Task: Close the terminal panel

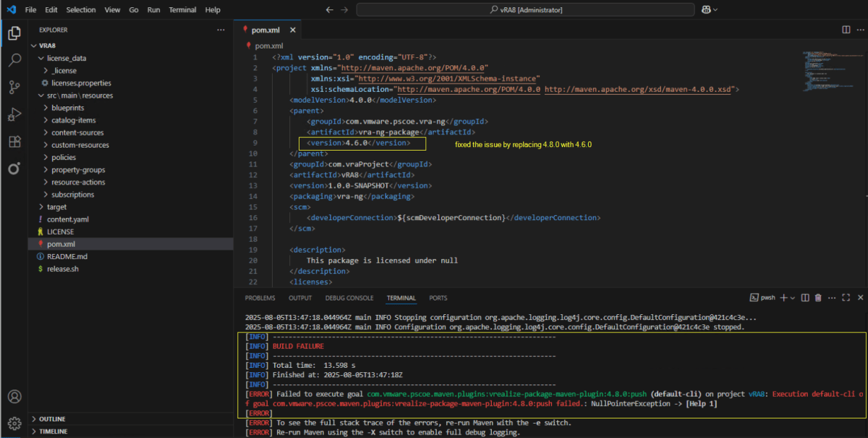Action: [859, 298]
